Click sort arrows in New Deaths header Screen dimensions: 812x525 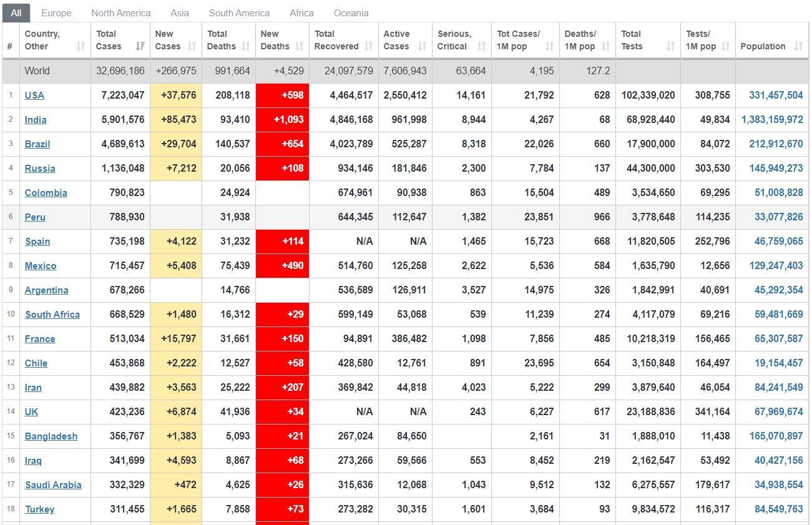[x=299, y=46]
